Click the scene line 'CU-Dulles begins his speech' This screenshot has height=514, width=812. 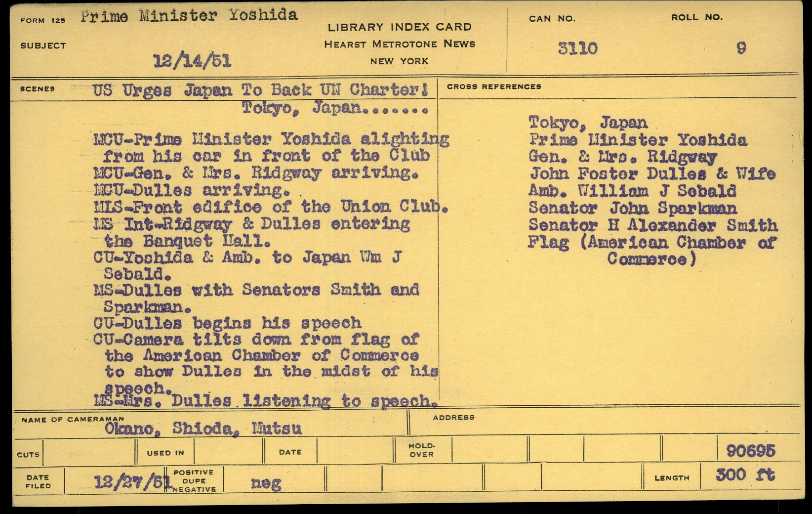[227, 323]
